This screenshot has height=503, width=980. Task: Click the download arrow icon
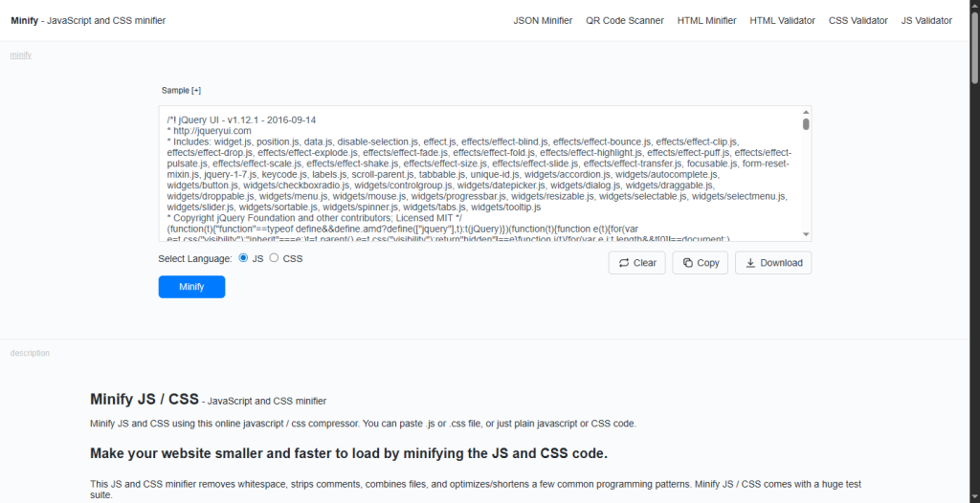pos(750,263)
